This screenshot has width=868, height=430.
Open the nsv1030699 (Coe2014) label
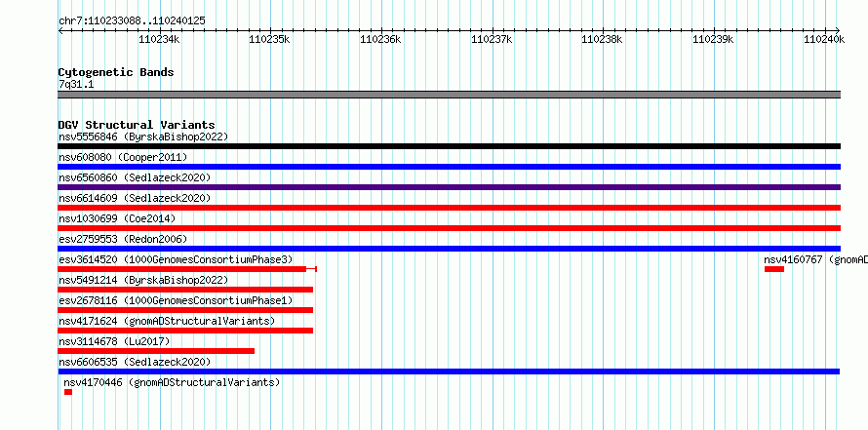click(x=117, y=218)
